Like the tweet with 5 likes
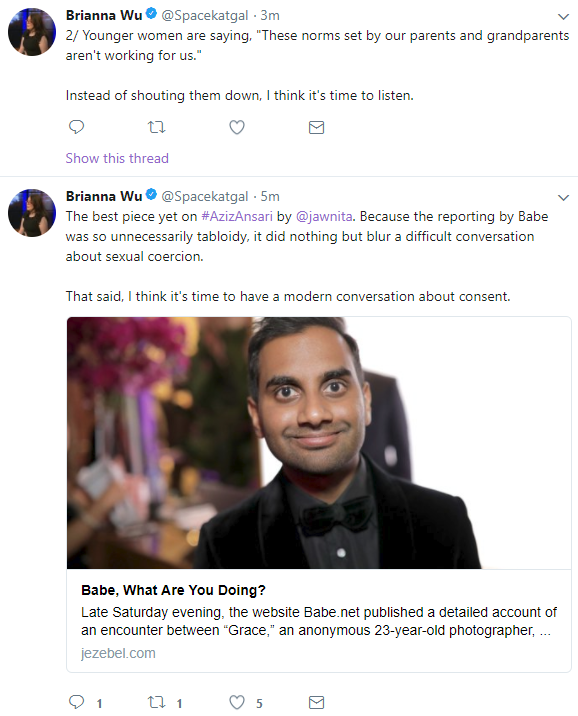 point(236,702)
